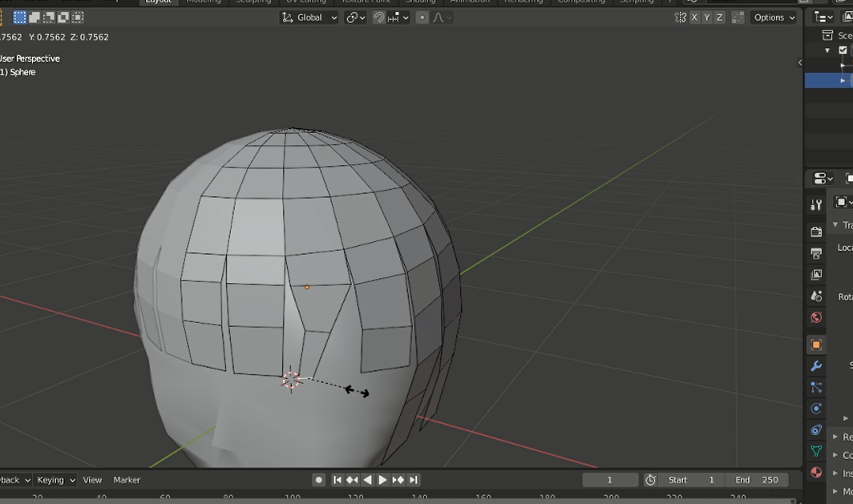This screenshot has height=504, width=853.
Task: Open the Keying dropdown in timeline
Action: click(55, 479)
